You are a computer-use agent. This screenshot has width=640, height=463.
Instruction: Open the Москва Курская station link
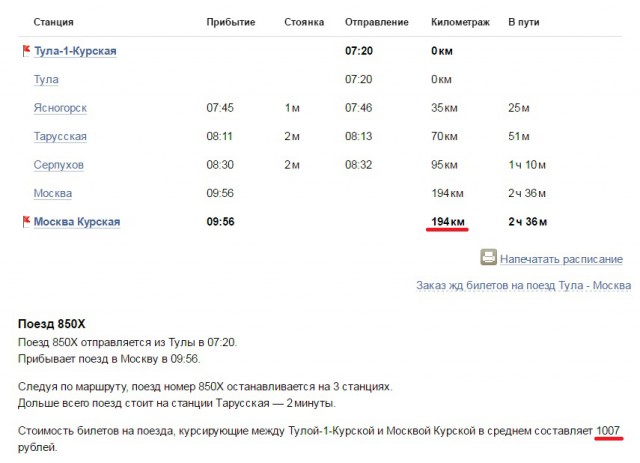[x=77, y=222]
